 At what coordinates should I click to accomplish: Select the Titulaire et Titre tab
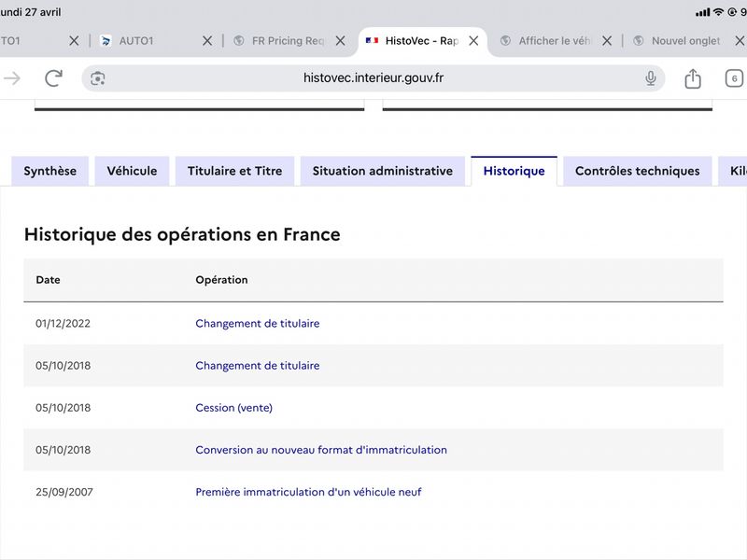pyautogui.click(x=235, y=171)
